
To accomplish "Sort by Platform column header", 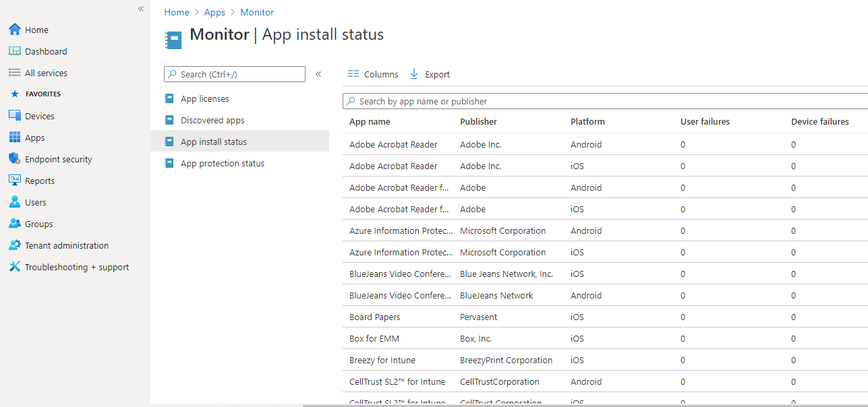I will [587, 122].
